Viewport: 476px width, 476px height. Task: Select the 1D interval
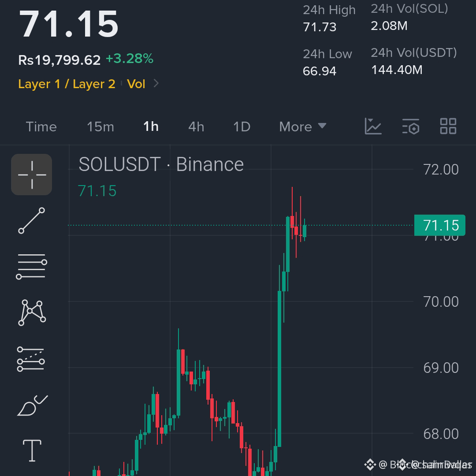[242, 126]
